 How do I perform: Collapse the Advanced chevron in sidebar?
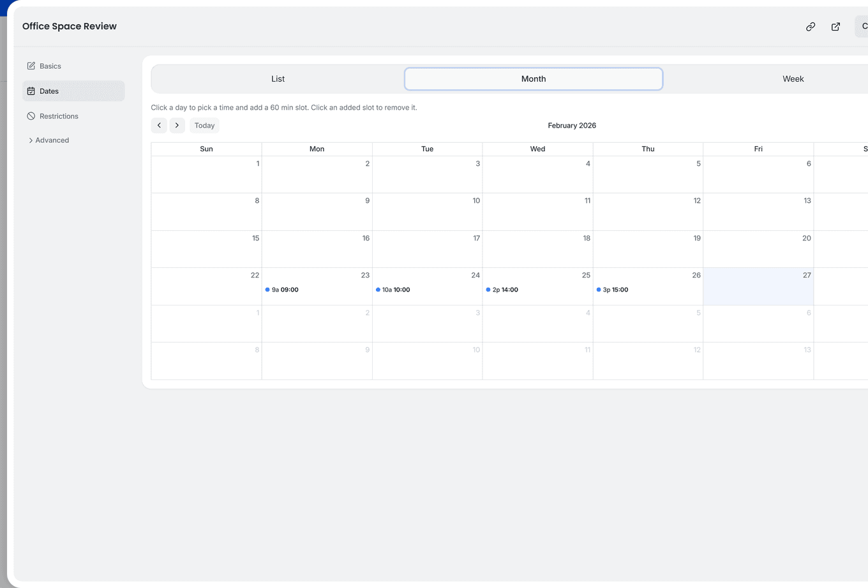tap(31, 140)
